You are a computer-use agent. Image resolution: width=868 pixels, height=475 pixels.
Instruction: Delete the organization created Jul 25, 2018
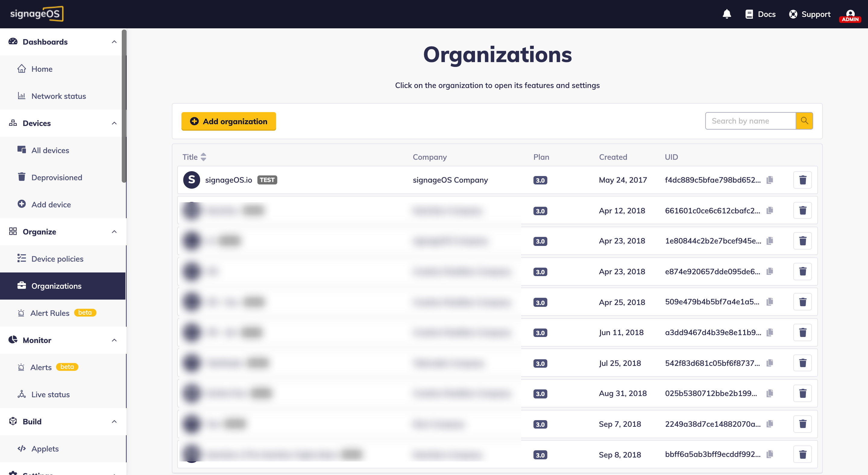coord(802,363)
